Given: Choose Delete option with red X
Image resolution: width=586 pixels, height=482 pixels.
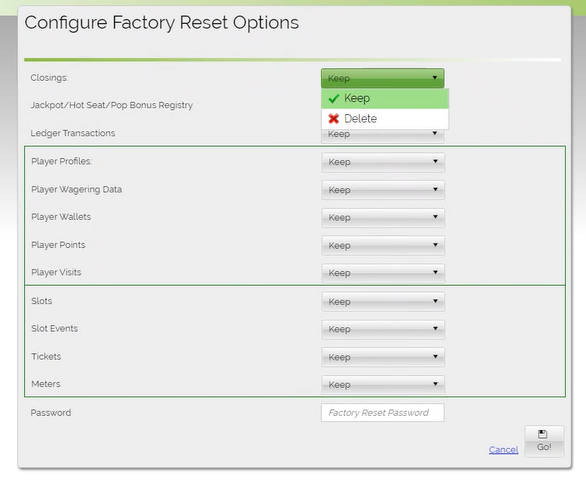Looking at the screenshot, I should point(385,119).
